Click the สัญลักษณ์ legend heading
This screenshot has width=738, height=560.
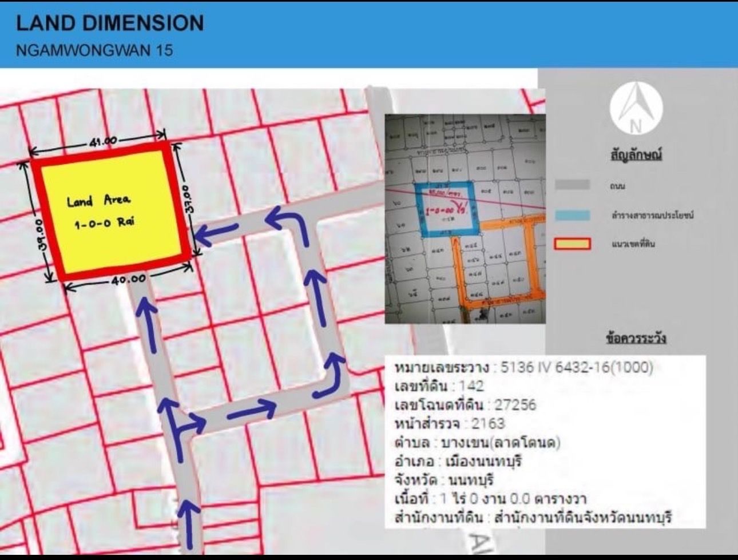(x=636, y=155)
